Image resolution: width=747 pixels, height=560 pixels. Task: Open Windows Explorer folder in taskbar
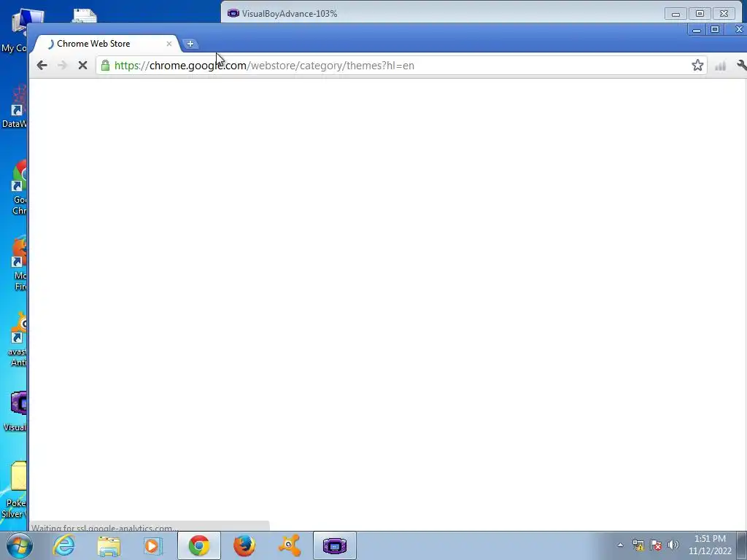pos(109,545)
